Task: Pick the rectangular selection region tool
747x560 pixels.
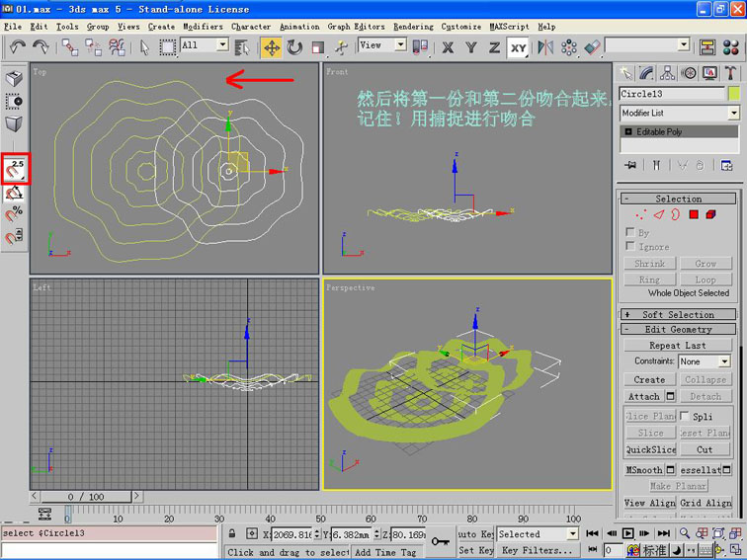Action: 167,47
